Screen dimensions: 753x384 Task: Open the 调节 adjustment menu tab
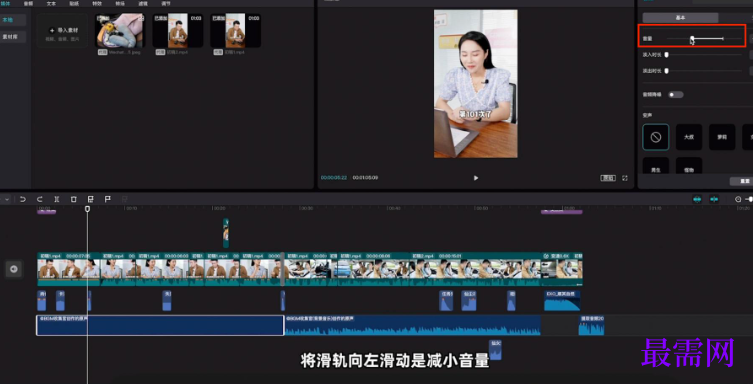tap(166, 3)
